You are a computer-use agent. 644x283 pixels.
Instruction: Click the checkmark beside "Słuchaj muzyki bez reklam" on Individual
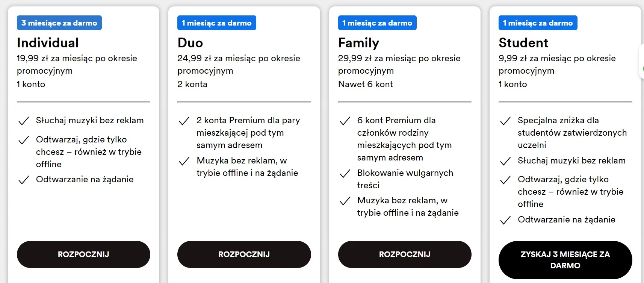click(x=23, y=120)
